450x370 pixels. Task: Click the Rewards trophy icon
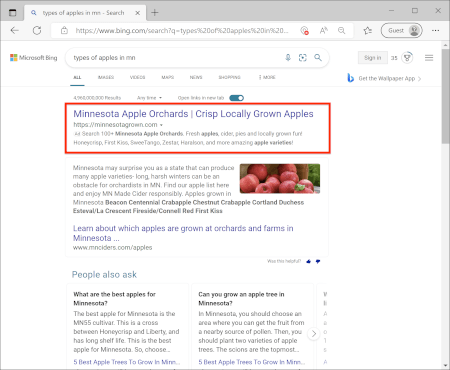pyautogui.click(x=407, y=58)
